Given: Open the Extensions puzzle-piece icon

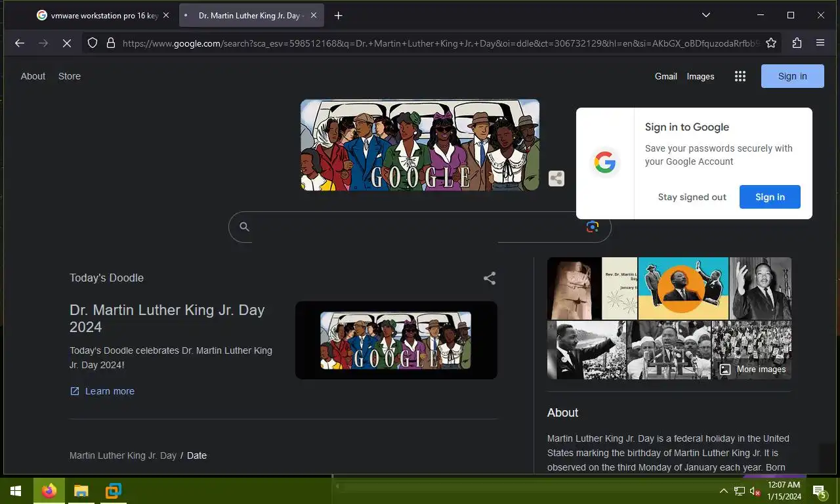Looking at the screenshot, I should tap(797, 43).
